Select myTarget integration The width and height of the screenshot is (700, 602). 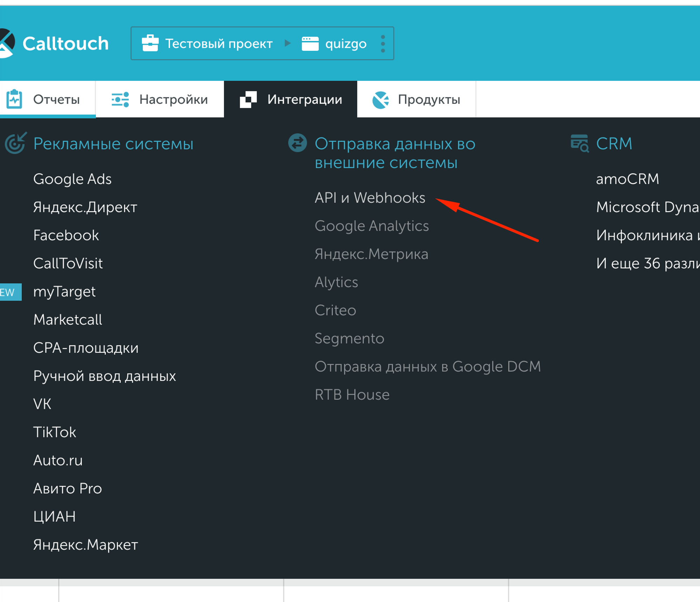[x=64, y=292]
